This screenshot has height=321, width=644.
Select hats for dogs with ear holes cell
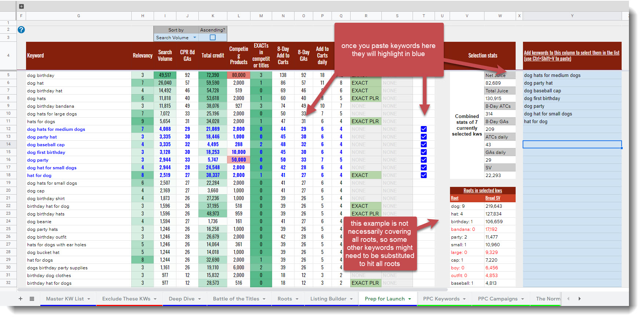[x=78, y=244]
